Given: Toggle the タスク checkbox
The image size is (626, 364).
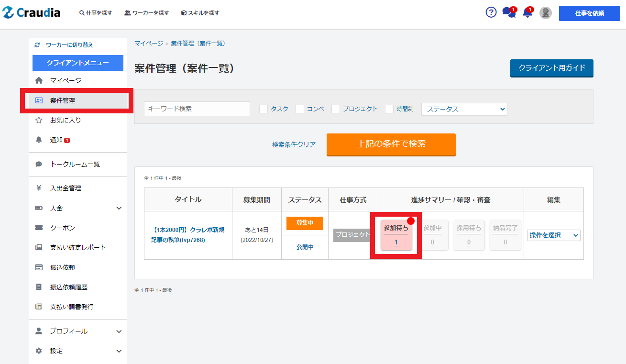Looking at the screenshot, I should [264, 109].
